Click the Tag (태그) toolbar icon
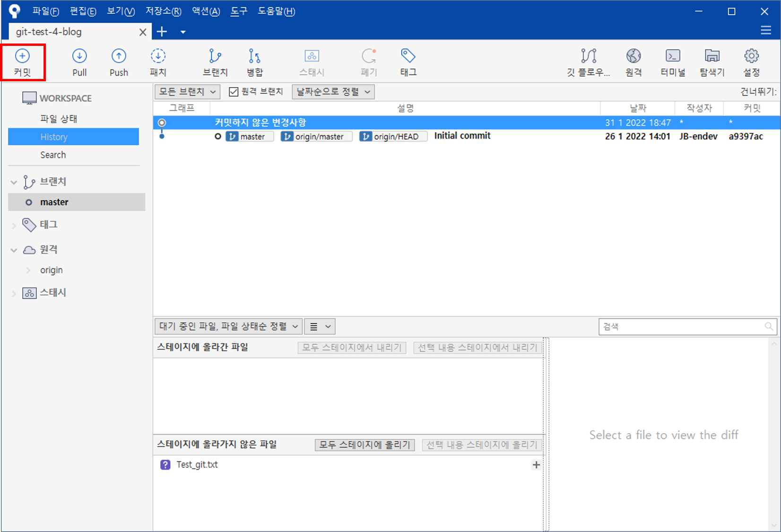The height and width of the screenshot is (532, 781). (x=408, y=62)
